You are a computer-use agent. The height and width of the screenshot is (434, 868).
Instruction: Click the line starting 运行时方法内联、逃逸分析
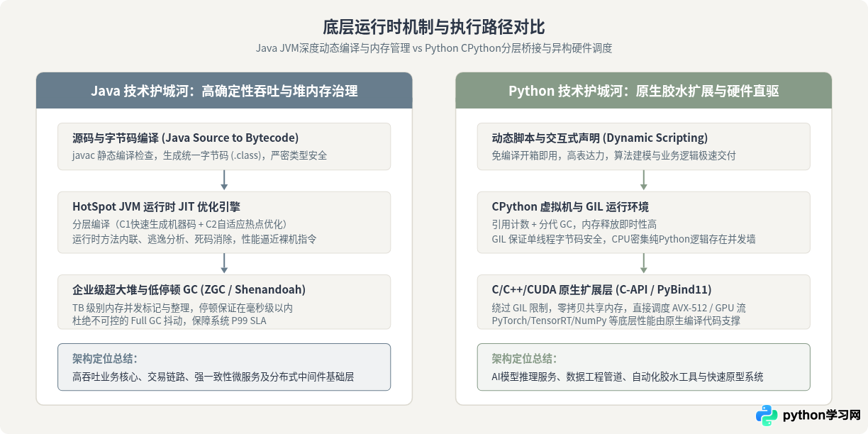click(x=194, y=239)
